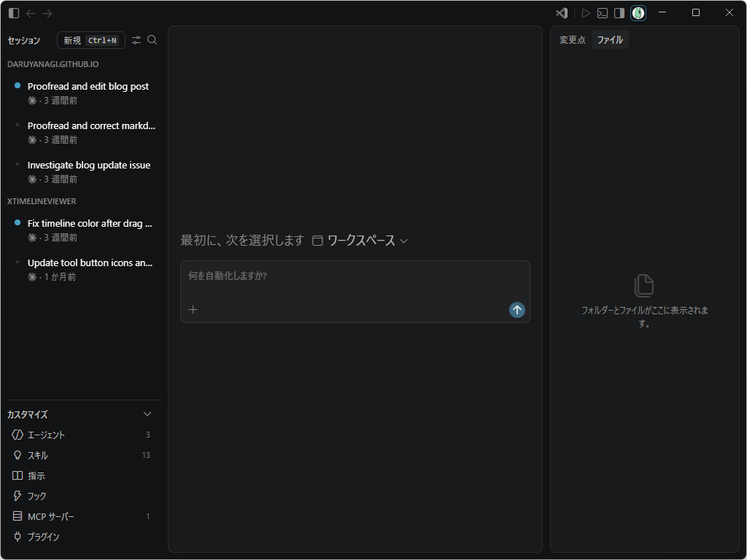747x560 pixels.
Task: Click the empty files placeholder icon
Action: click(644, 286)
